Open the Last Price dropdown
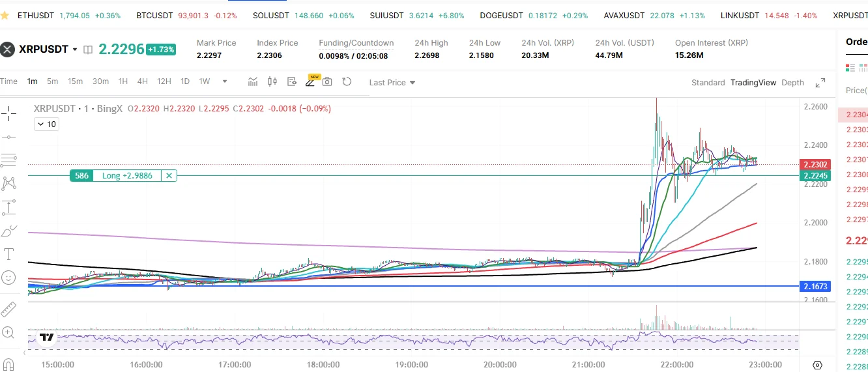 [x=392, y=82]
